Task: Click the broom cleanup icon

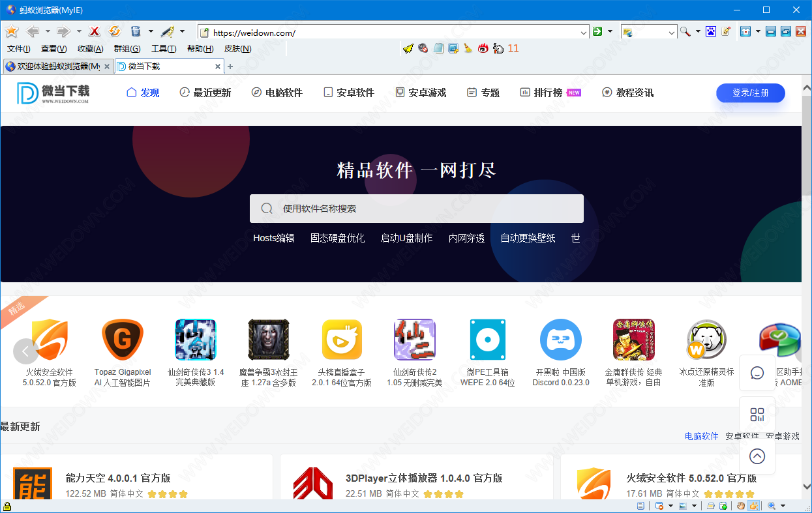Action: tap(468, 48)
